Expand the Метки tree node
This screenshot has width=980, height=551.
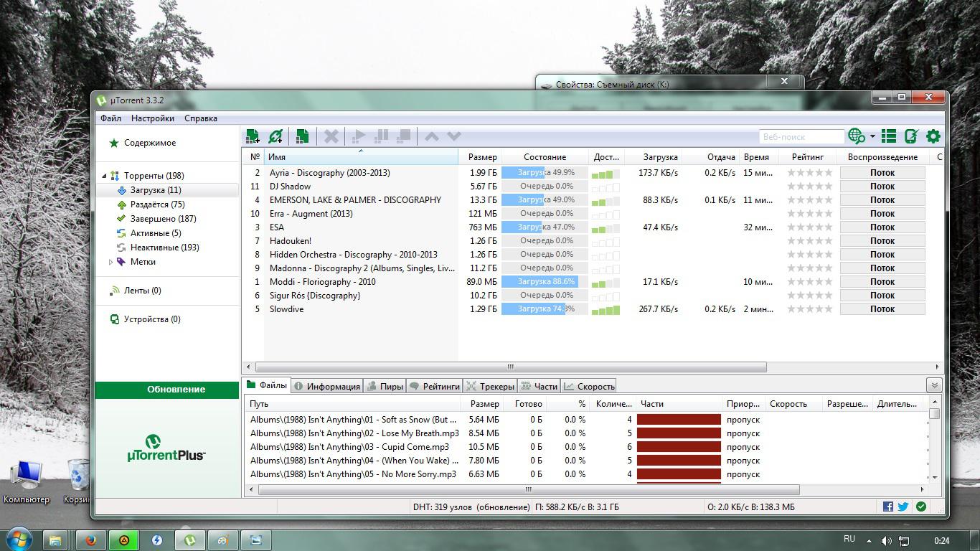click(110, 262)
